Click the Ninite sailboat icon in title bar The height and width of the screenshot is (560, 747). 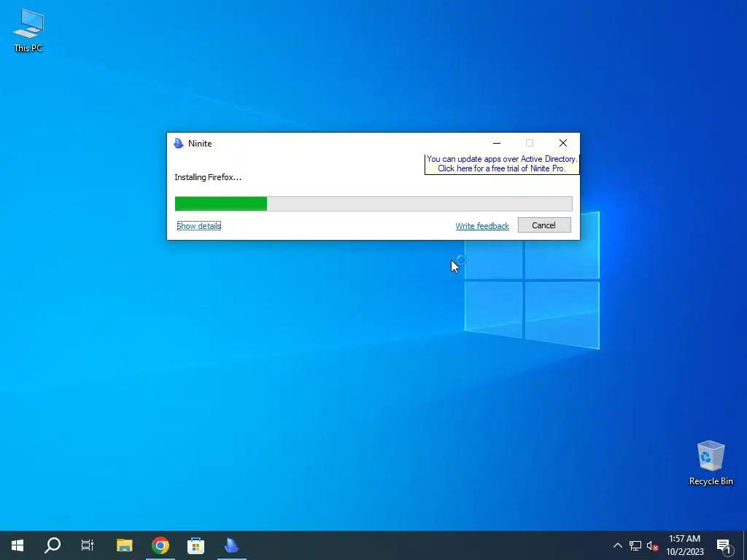pyautogui.click(x=179, y=144)
